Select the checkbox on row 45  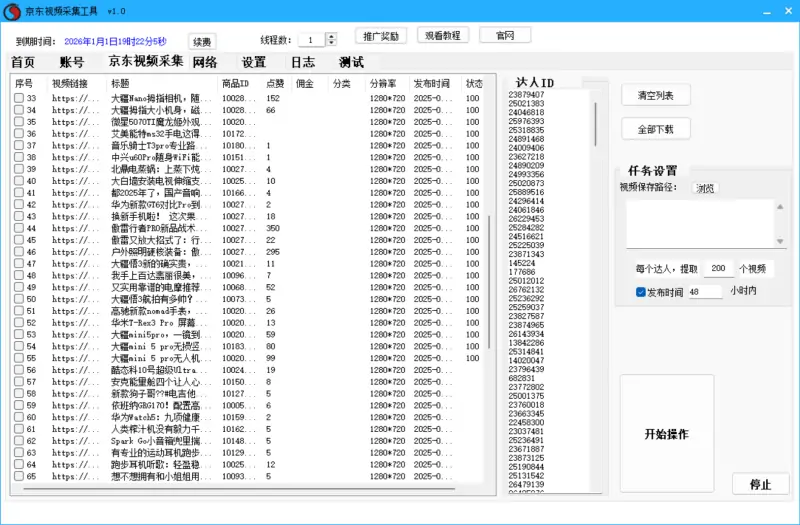18,240
